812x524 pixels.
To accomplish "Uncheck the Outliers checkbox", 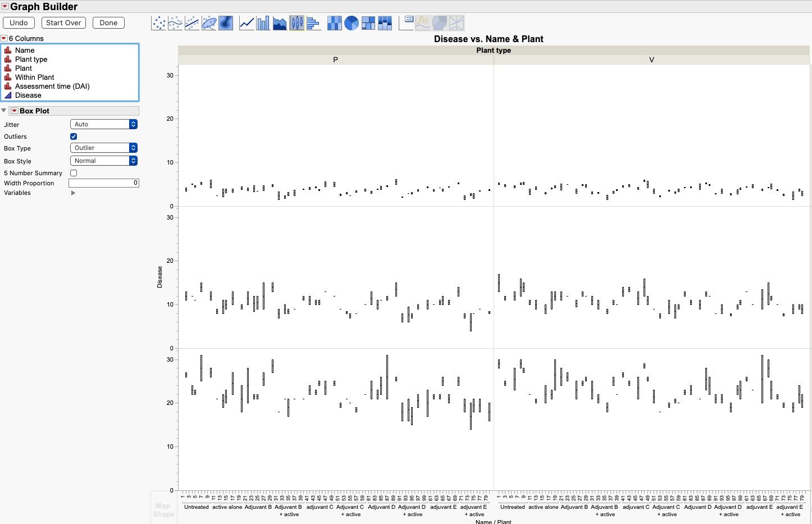I will click(x=74, y=136).
